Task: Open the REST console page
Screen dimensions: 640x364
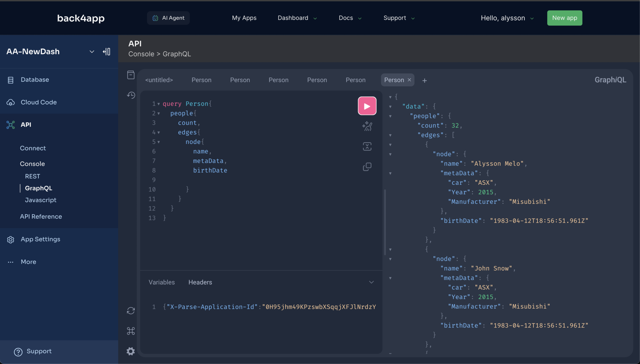Action: click(x=32, y=176)
